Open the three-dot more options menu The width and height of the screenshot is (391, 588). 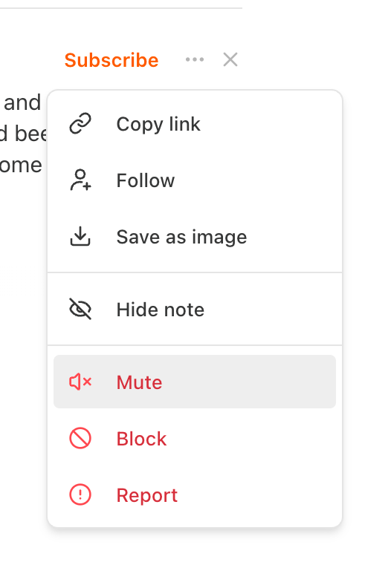pos(195,59)
